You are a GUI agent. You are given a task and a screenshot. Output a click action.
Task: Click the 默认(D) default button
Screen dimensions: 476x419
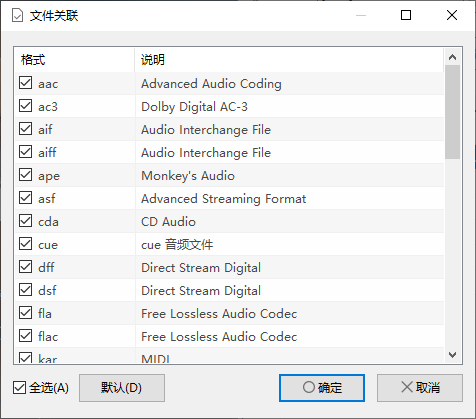tap(122, 388)
